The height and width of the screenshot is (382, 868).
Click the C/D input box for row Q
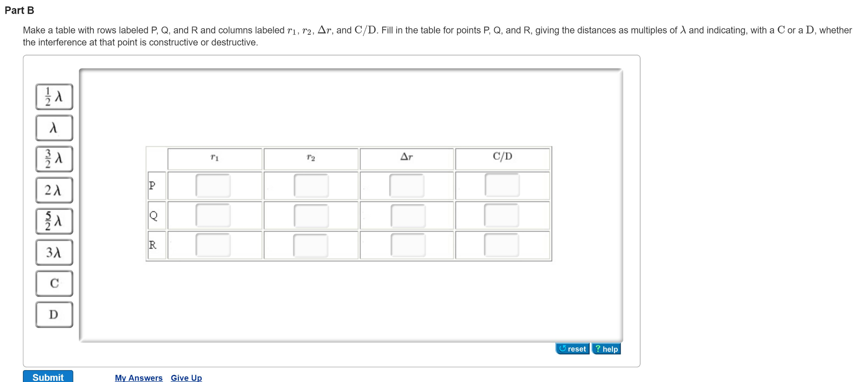pos(502,215)
